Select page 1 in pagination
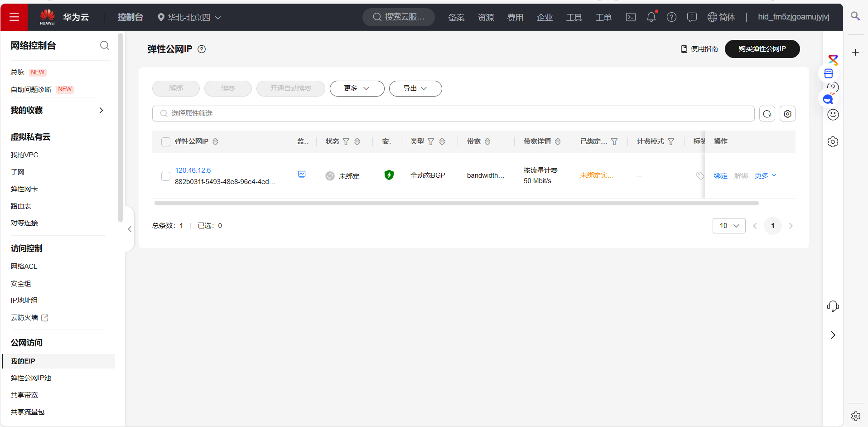Image resolution: width=868 pixels, height=427 pixels. [x=772, y=226]
